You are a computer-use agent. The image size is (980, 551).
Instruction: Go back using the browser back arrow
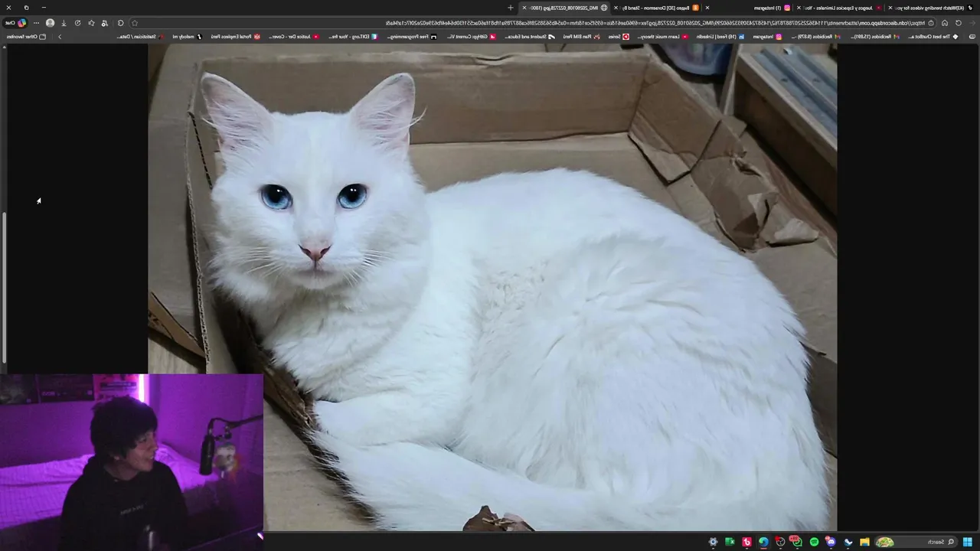972,23
